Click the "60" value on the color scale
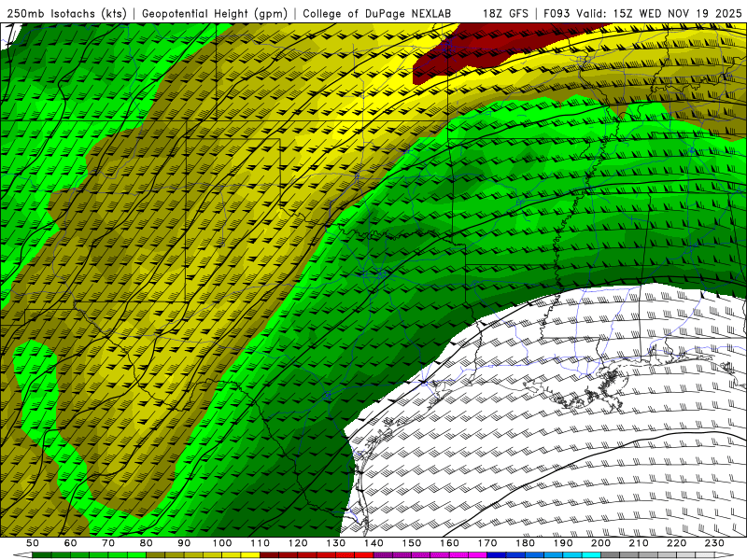Image resolution: width=747 pixels, height=560 pixels. [x=70, y=543]
